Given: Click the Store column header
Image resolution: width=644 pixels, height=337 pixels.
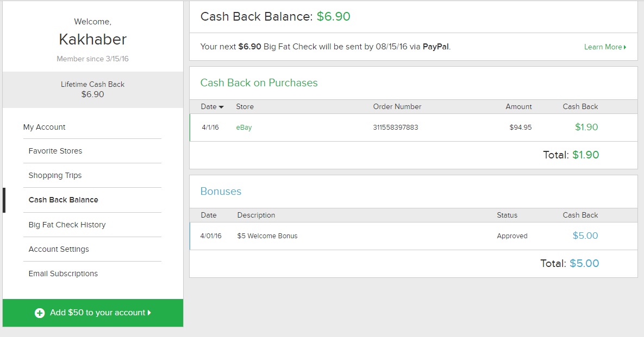Looking at the screenshot, I should tap(245, 106).
